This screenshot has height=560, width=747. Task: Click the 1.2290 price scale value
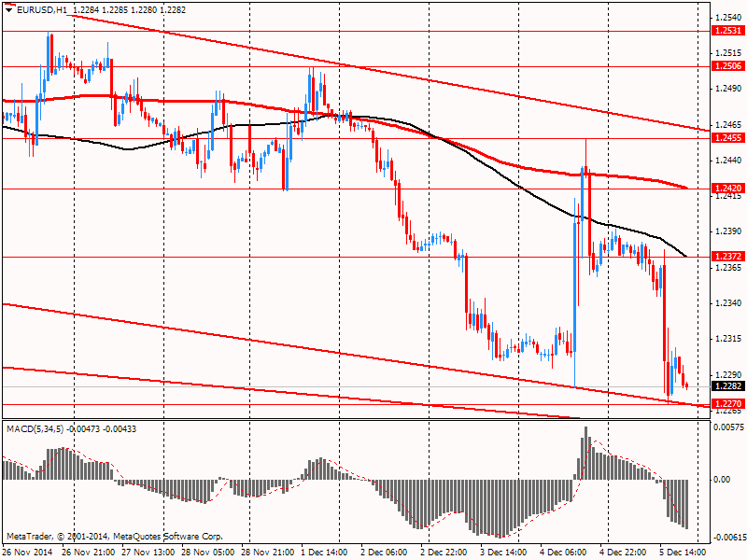pos(728,375)
